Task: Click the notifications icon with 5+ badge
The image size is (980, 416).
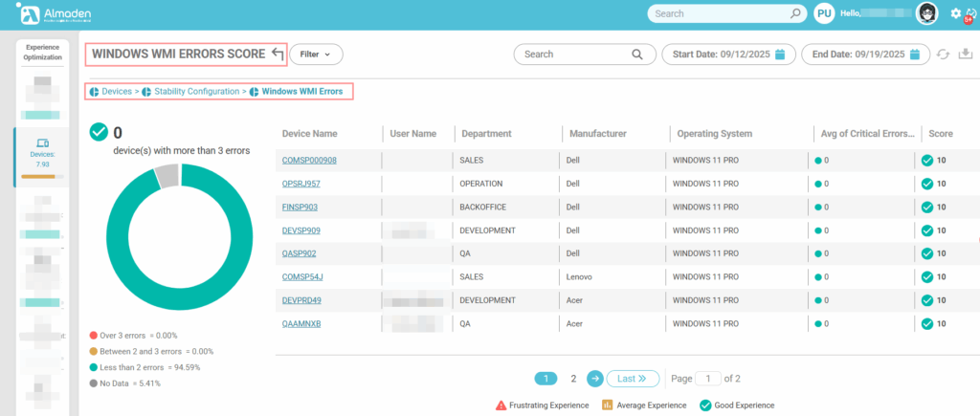Action: (x=969, y=14)
